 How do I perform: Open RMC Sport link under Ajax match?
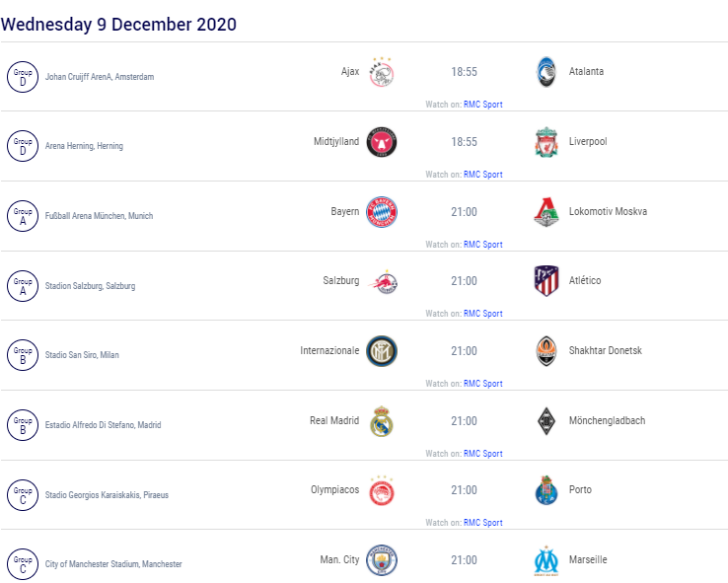click(482, 105)
